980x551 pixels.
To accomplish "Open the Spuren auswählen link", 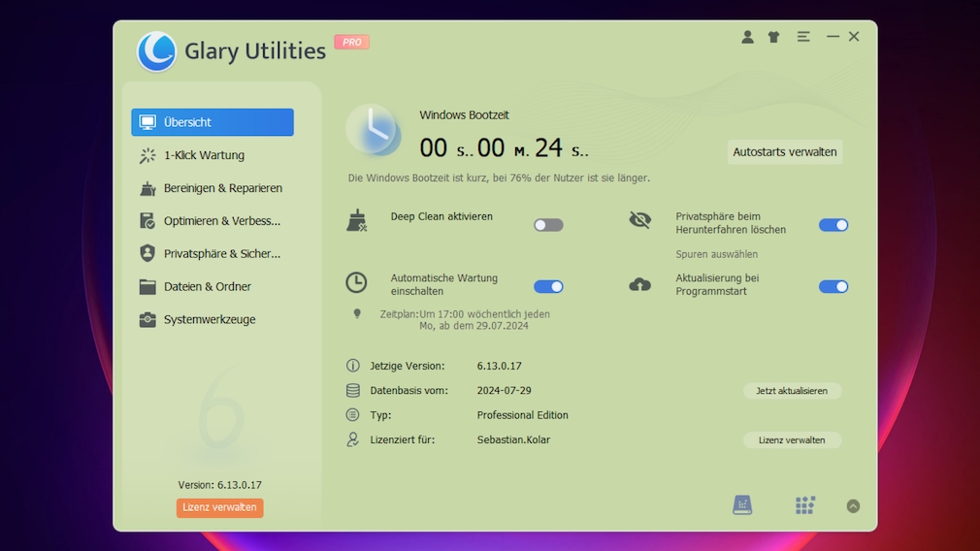I will [x=716, y=254].
